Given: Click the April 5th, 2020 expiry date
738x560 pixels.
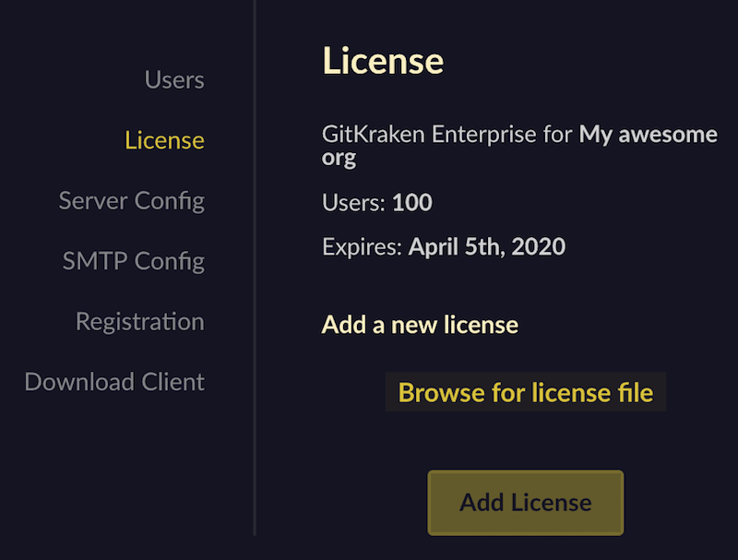Looking at the screenshot, I should [x=487, y=246].
